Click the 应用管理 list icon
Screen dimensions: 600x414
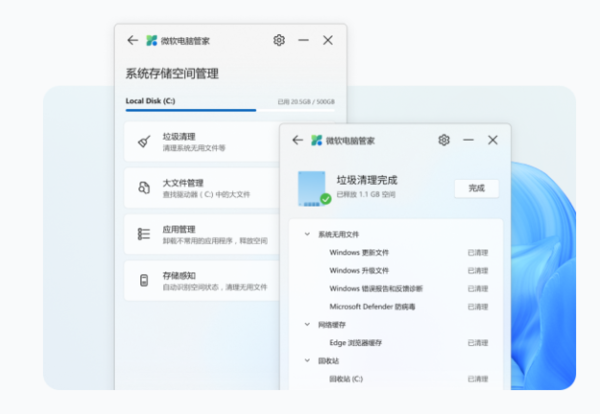click(143, 234)
